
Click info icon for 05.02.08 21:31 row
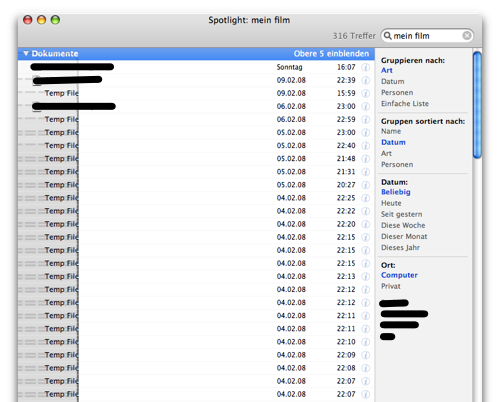point(366,172)
